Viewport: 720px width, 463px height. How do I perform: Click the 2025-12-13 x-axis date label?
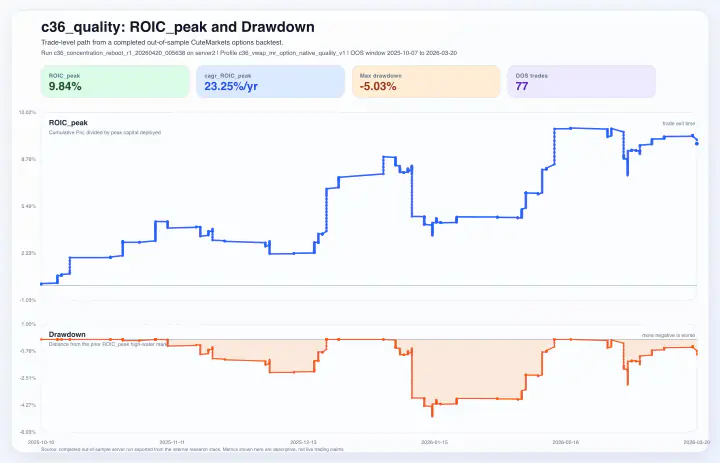(x=302, y=440)
